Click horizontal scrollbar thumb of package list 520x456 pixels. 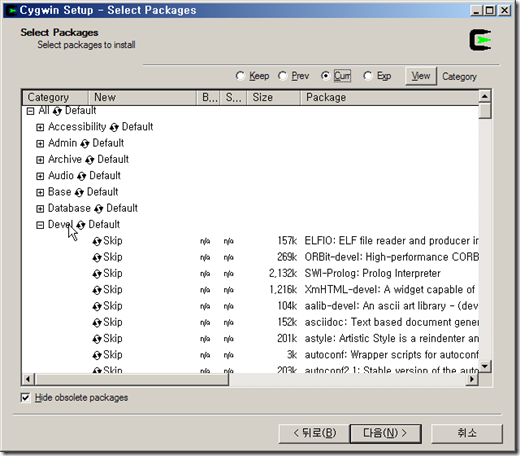tap(131, 379)
